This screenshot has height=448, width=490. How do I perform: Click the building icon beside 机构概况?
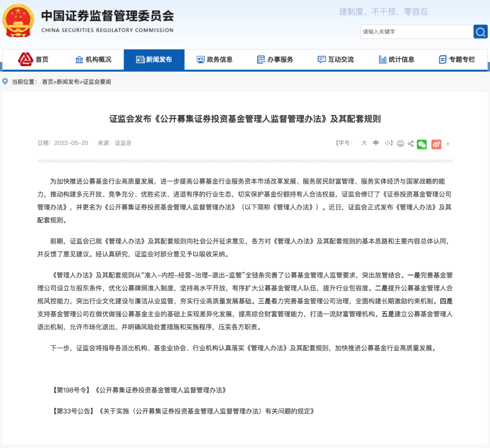point(79,59)
